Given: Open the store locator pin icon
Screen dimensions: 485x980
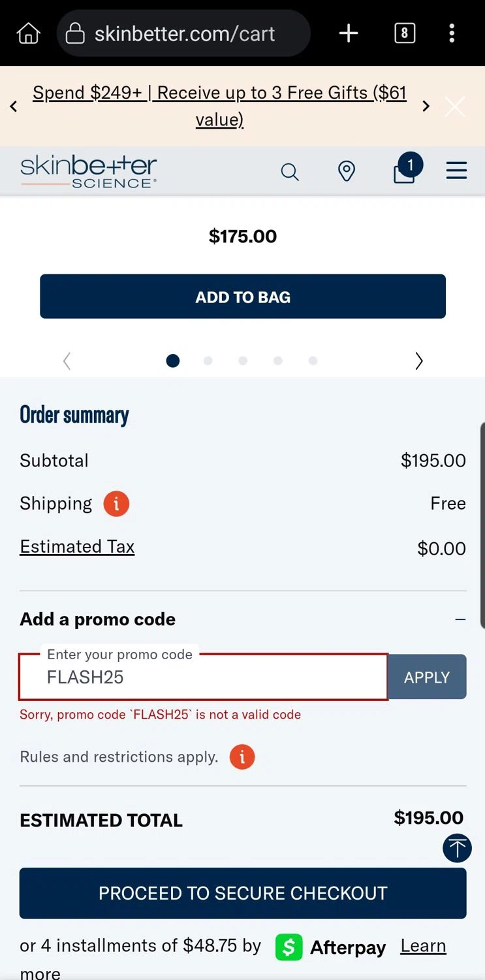Looking at the screenshot, I should coord(346,172).
